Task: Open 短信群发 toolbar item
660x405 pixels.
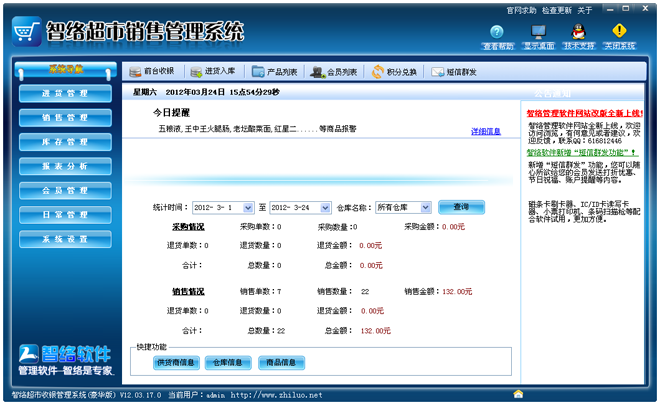Action: tap(454, 72)
